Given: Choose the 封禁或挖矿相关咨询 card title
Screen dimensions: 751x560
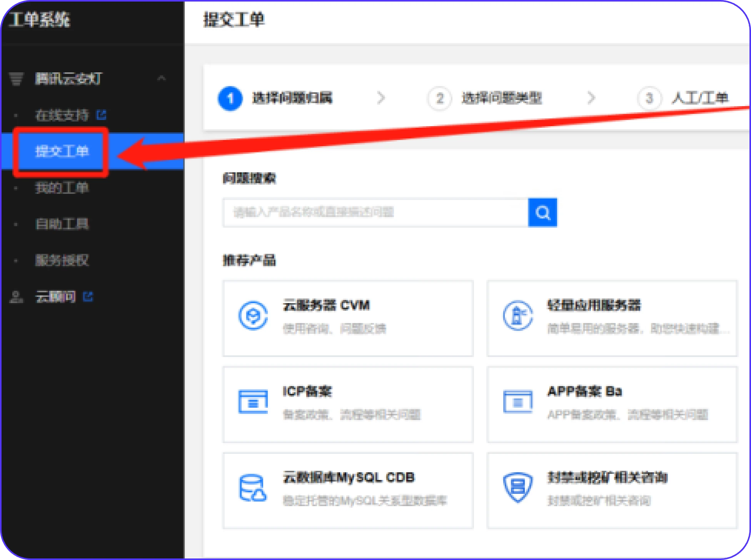Looking at the screenshot, I should pos(607,478).
